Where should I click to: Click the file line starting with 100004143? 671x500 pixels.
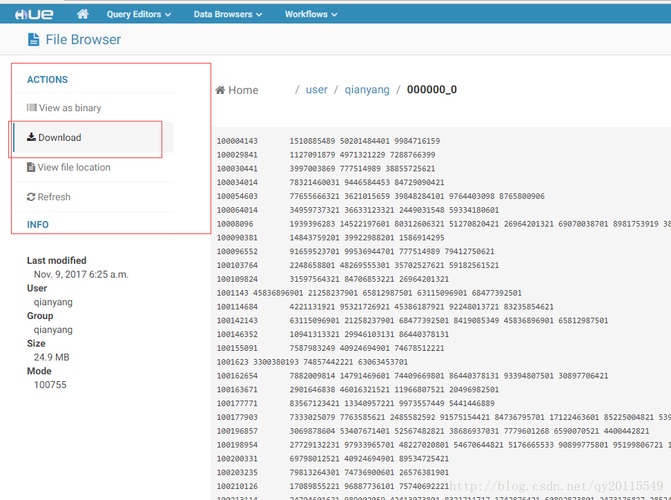coord(328,142)
